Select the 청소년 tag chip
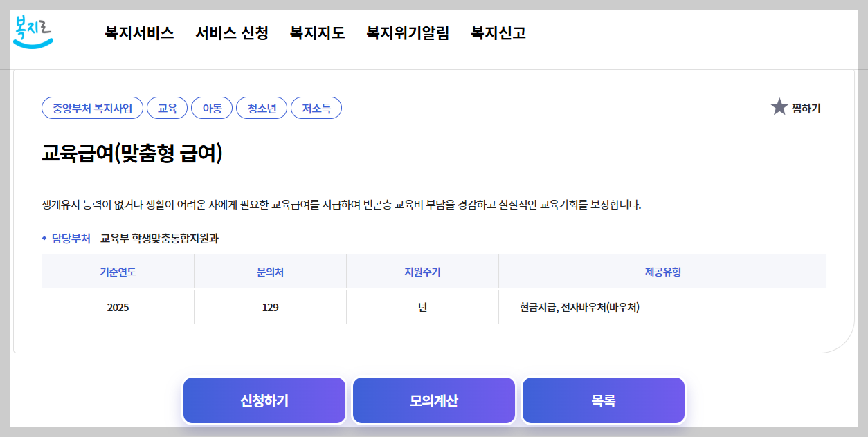The image size is (868, 437). [262, 108]
